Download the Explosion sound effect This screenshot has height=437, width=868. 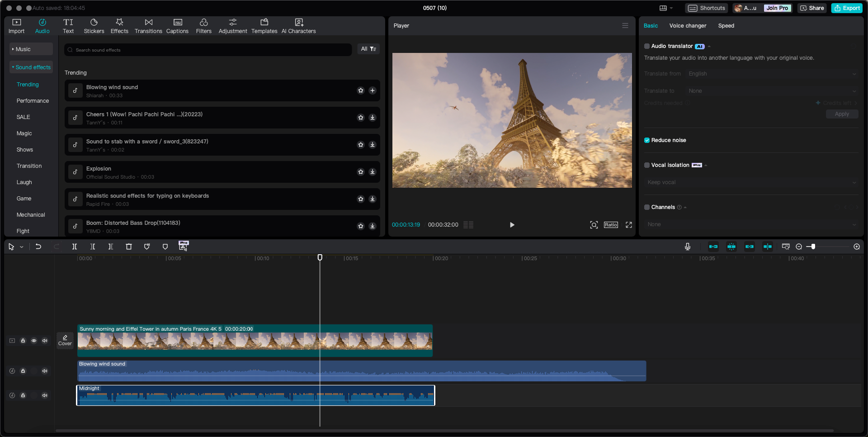372,172
